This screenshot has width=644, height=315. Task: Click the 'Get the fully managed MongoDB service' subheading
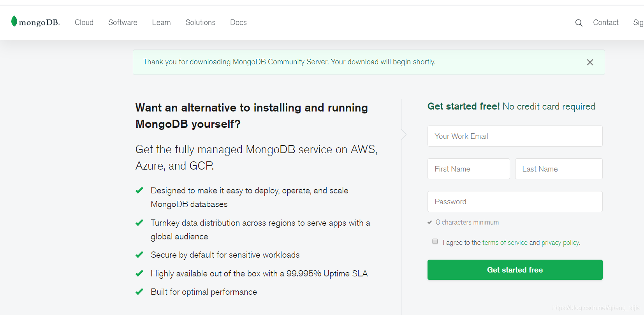click(x=256, y=157)
